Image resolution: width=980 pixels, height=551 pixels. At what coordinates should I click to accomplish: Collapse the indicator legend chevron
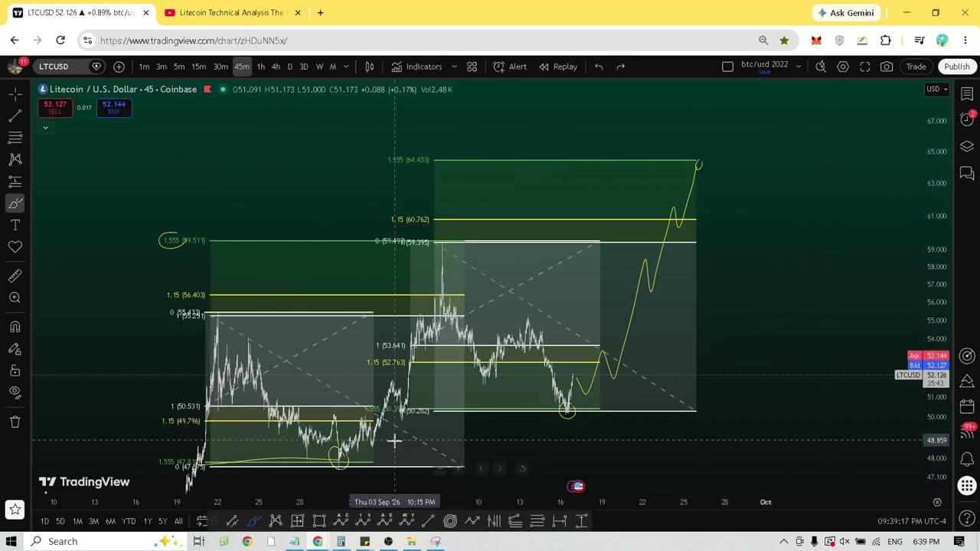[x=45, y=128]
